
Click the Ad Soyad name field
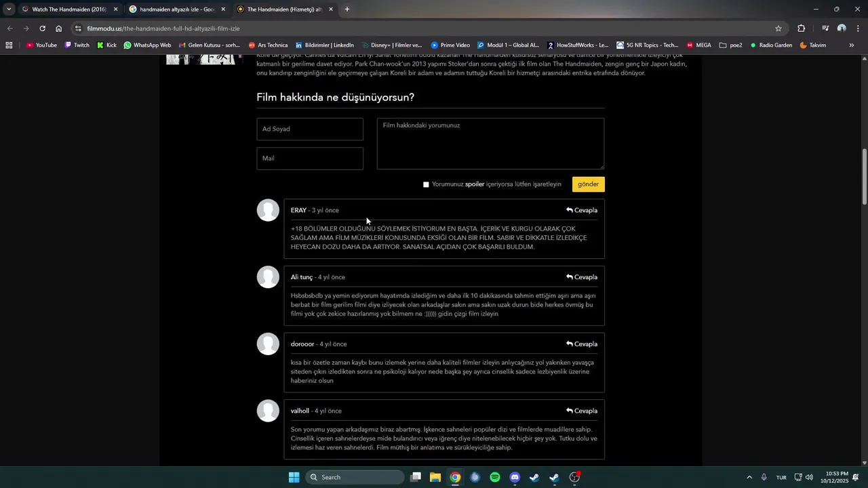(310, 129)
